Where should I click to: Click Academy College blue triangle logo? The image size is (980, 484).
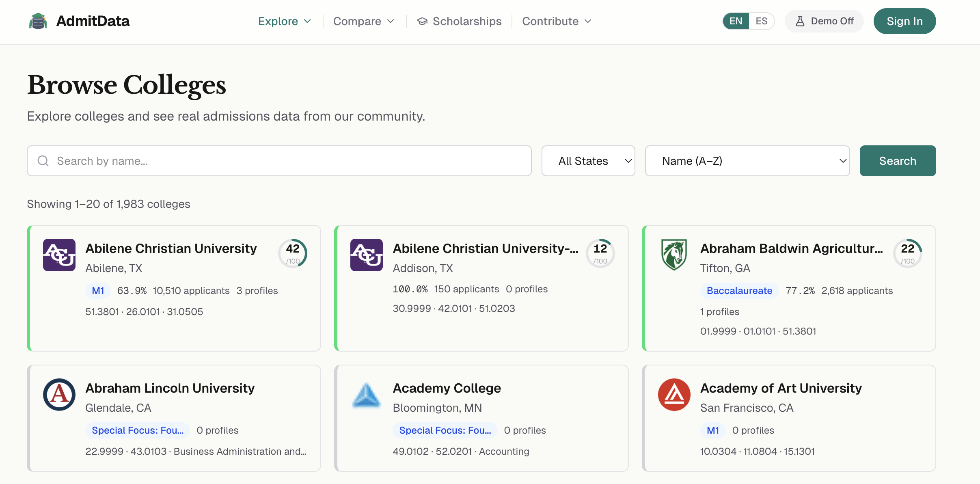pyautogui.click(x=366, y=394)
